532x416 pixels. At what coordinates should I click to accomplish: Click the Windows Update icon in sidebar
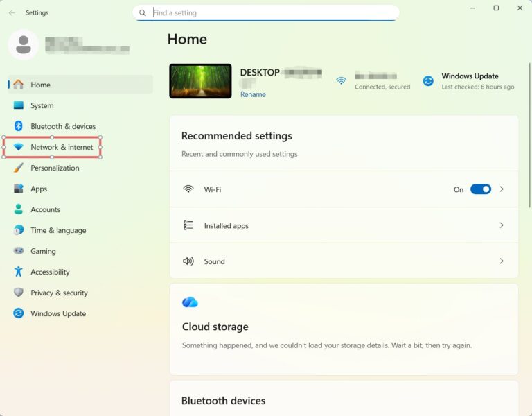18,313
